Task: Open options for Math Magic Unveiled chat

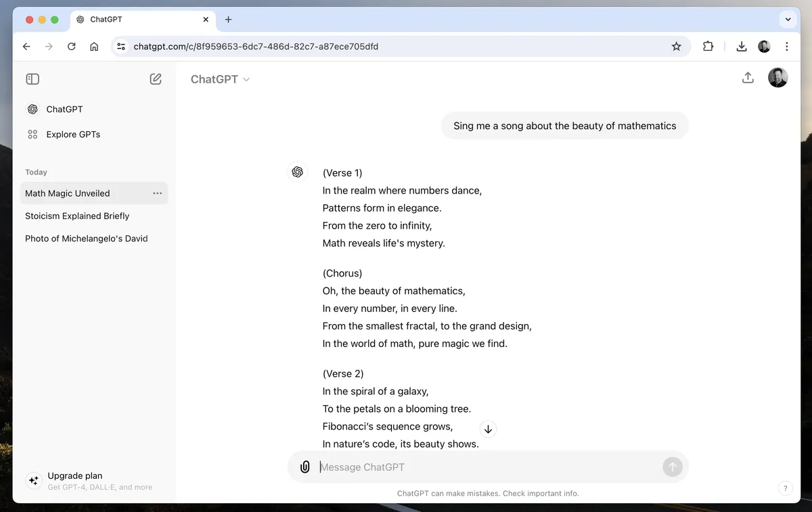Action: coord(158,193)
